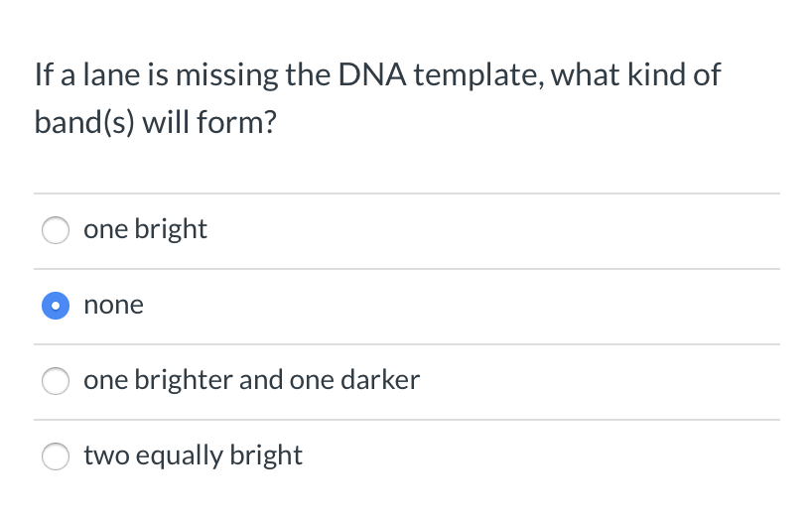
Task: Click the word "bright" in first option
Action: (171, 230)
